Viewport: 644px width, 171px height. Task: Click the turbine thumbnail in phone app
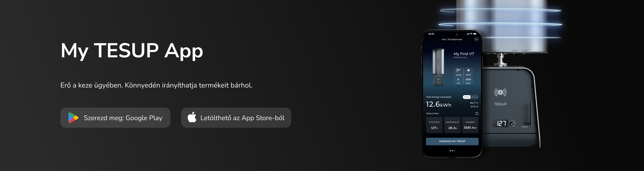click(x=438, y=67)
